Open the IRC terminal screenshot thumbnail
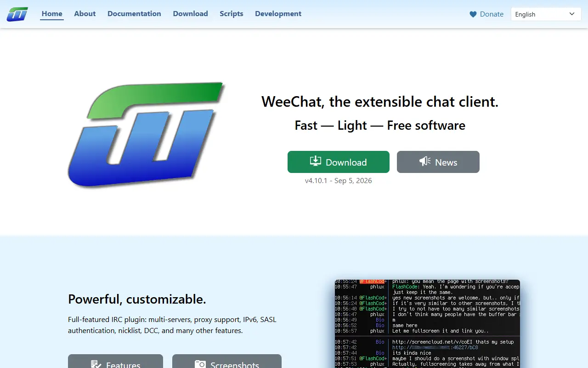Screen dimensions: 588x368 click(427, 323)
